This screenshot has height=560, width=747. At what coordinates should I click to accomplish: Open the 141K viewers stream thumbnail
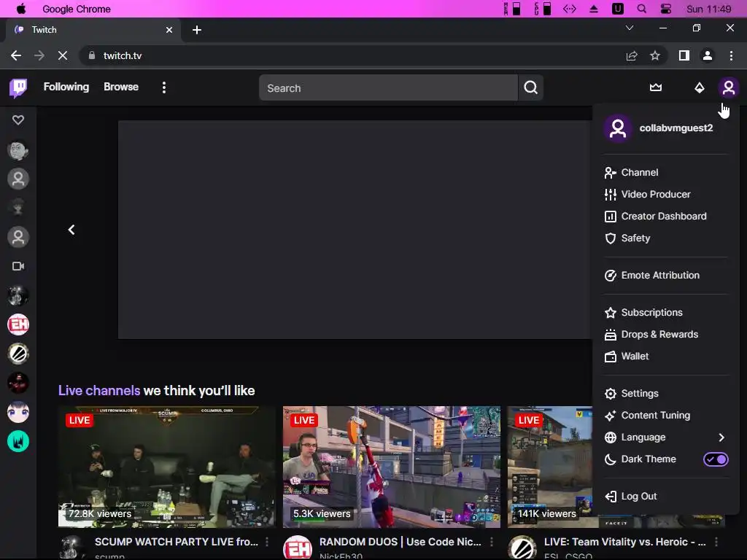(550, 467)
